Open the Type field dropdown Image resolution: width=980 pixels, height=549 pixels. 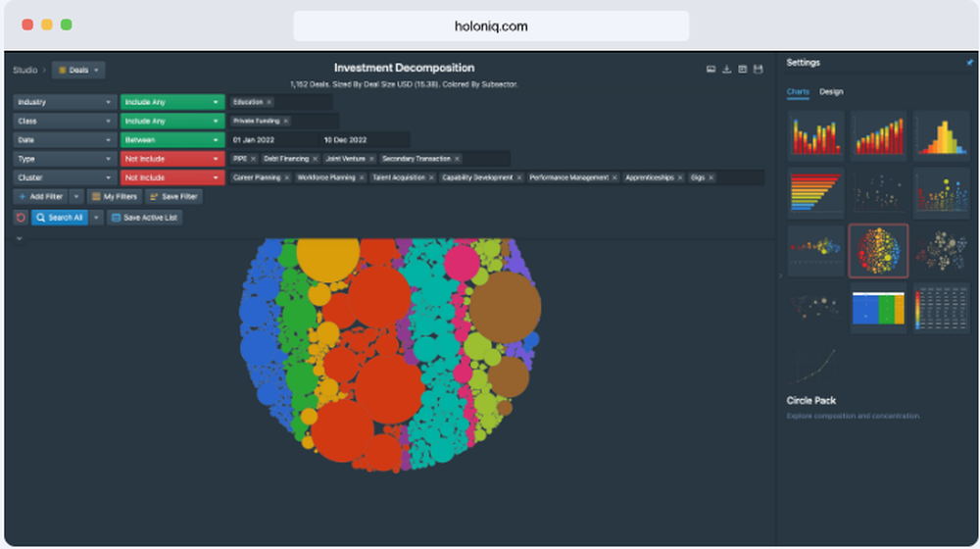pyautogui.click(x=65, y=159)
